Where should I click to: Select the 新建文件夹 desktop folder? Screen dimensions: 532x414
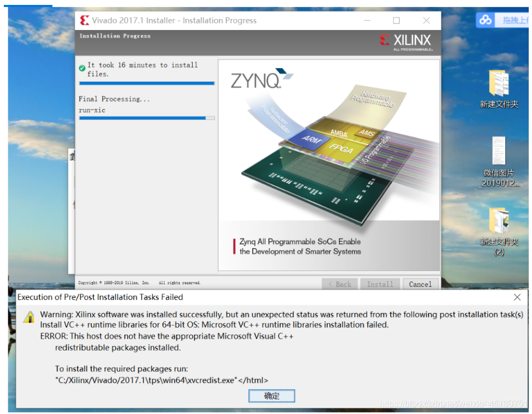tap(499, 89)
